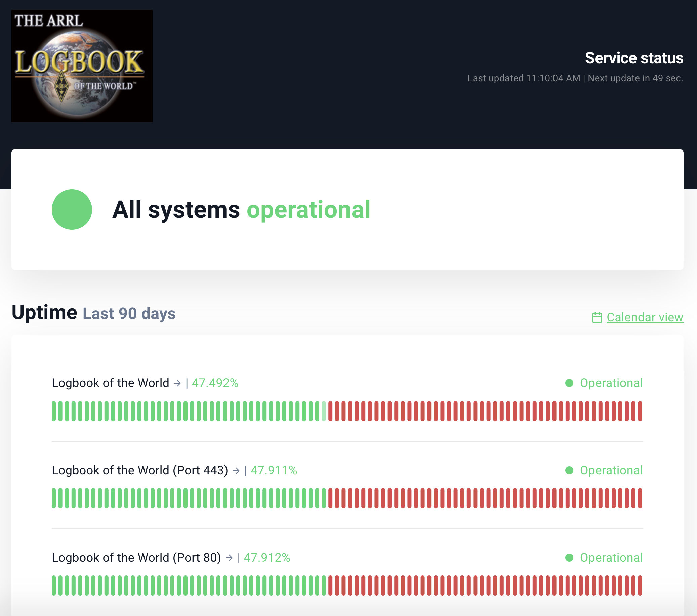697x616 pixels.
Task: Click the ARRL Logbook of the World logo
Action: pyautogui.click(x=82, y=66)
